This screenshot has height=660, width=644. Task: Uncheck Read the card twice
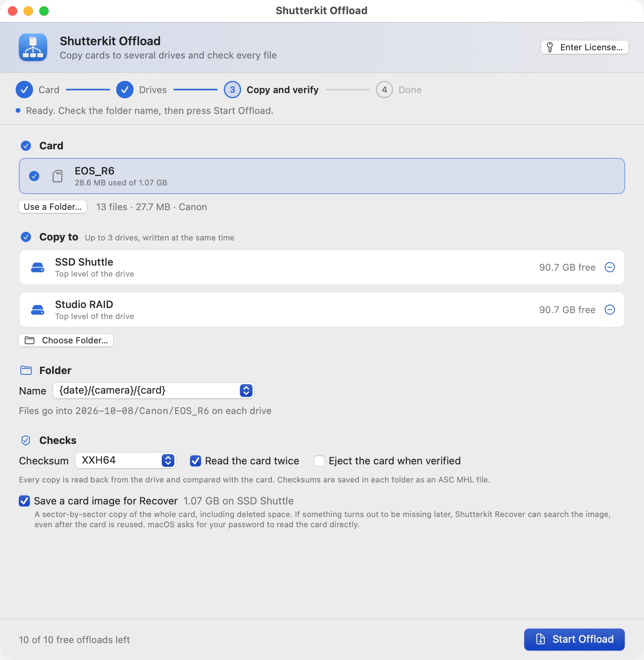(196, 461)
